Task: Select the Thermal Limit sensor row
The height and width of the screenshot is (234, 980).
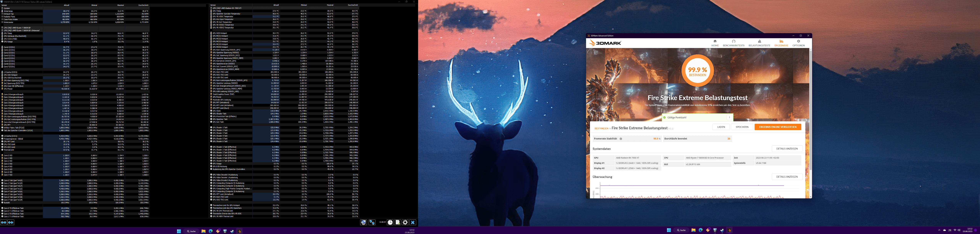Action: [75, 150]
